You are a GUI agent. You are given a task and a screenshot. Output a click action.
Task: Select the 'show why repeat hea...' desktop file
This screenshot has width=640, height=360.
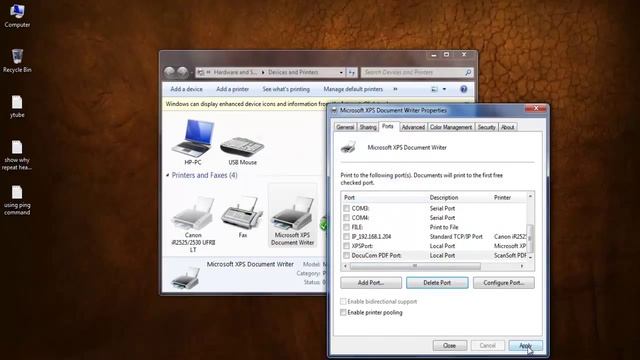pos(17,156)
